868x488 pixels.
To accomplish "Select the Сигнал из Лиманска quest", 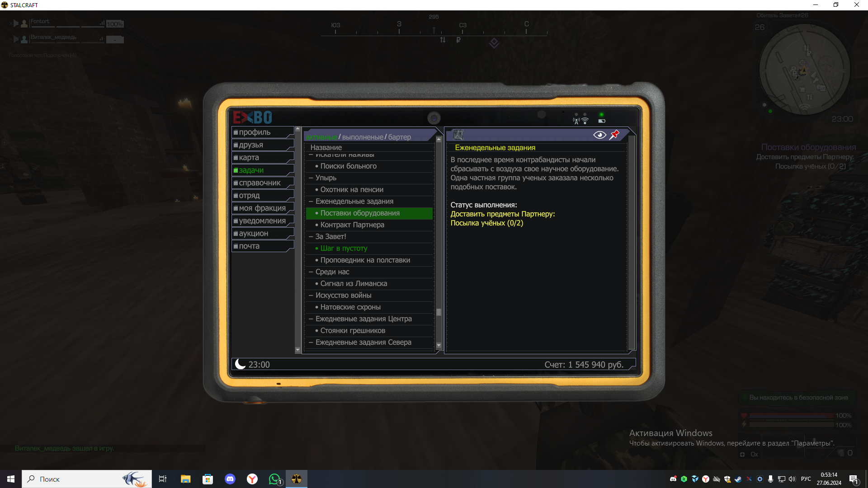I will coord(369,284).
